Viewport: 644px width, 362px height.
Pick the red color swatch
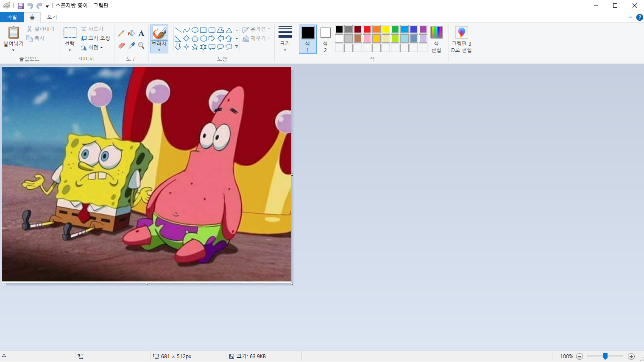[367, 29]
